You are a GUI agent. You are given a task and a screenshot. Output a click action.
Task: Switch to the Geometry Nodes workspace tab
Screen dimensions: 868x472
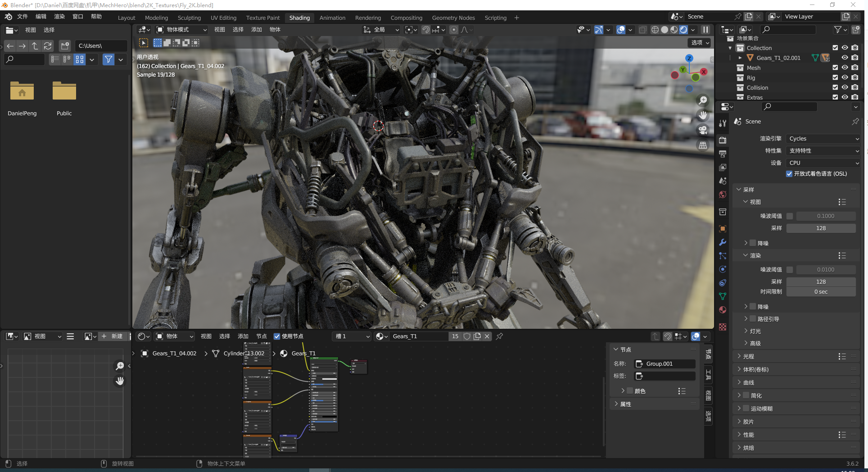pyautogui.click(x=453, y=18)
